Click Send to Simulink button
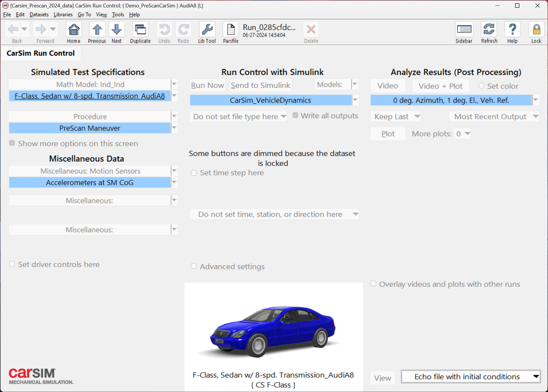The image size is (548, 392). 260,85
